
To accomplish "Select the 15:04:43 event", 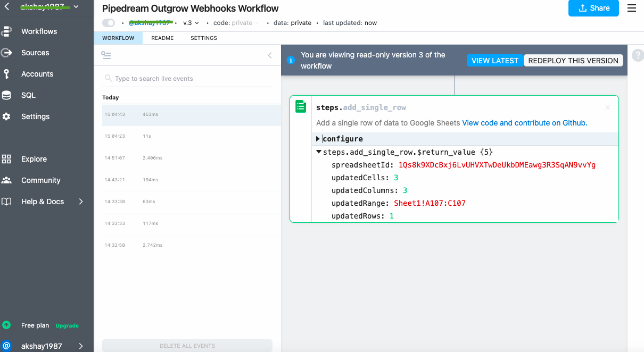I will (192, 114).
